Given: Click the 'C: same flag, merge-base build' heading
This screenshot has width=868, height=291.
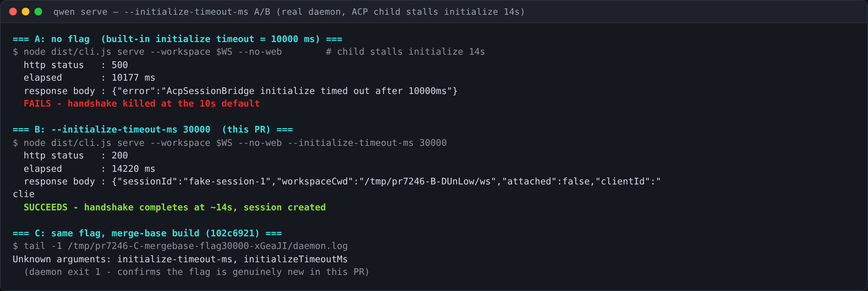Looking at the screenshot, I should point(147,234).
